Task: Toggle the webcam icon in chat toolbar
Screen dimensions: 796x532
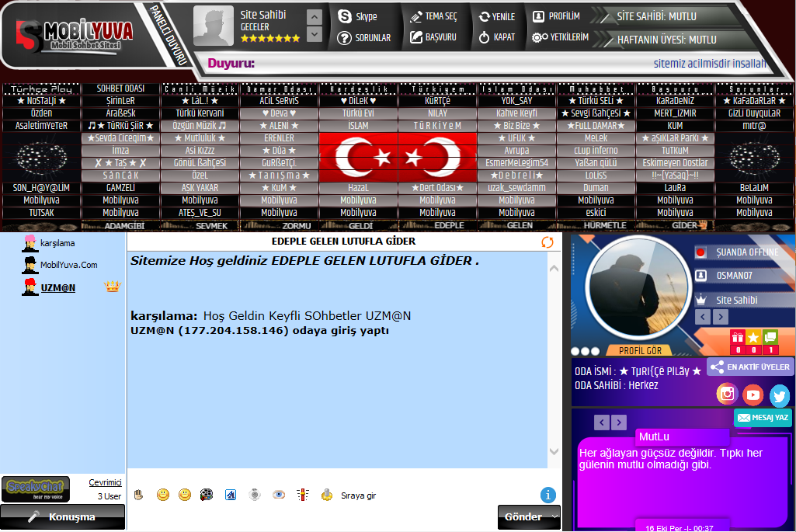Action: click(254, 495)
